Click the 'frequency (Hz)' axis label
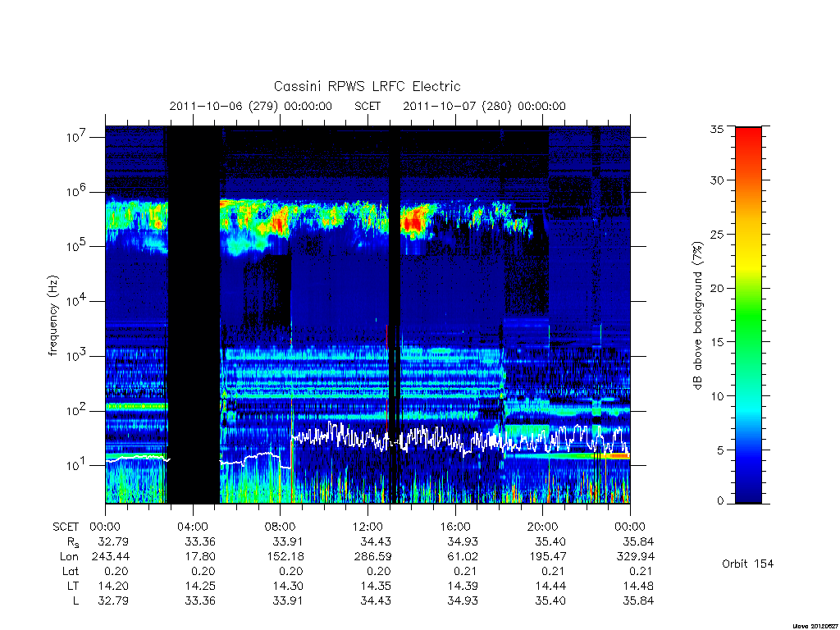The width and height of the screenshot is (840, 630). pos(52,315)
